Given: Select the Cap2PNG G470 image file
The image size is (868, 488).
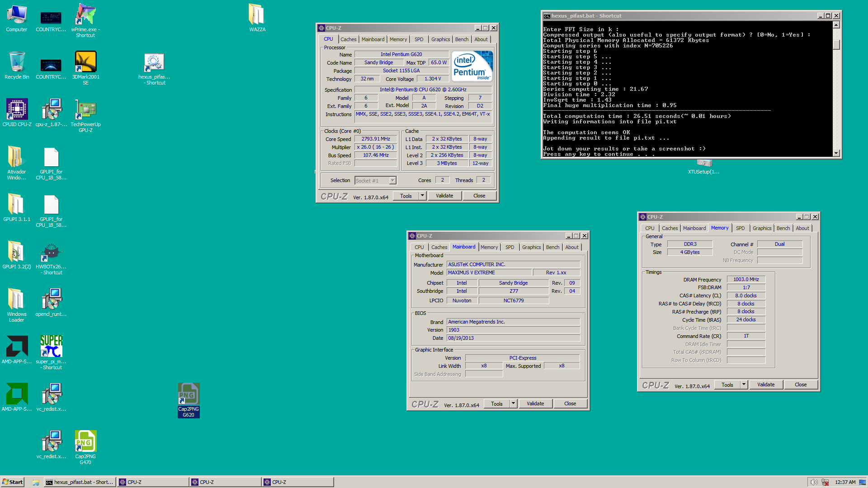Looking at the screenshot, I should click(85, 447).
